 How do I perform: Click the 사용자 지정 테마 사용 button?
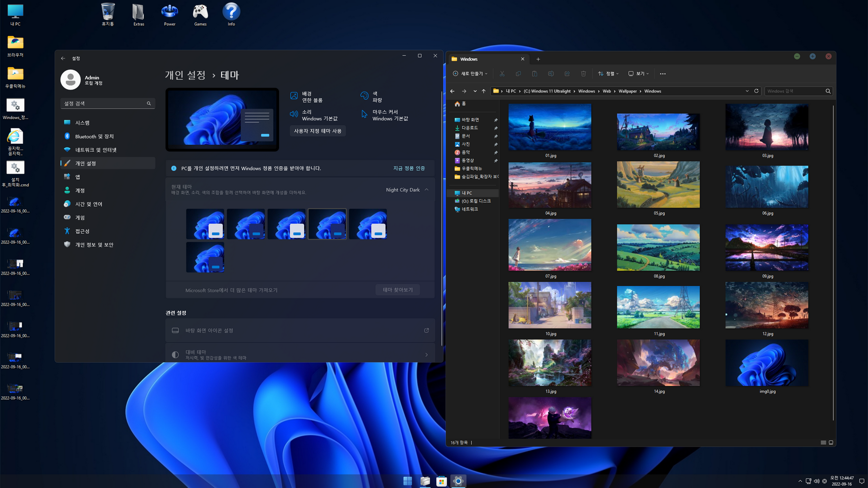[x=318, y=131]
